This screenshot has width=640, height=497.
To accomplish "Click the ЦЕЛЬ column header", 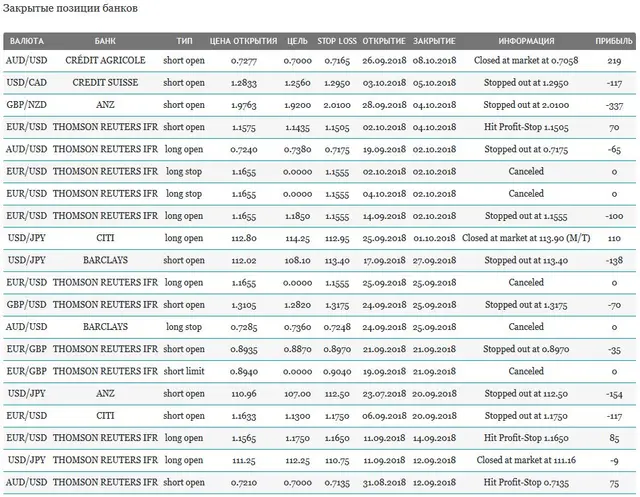I will tap(297, 41).
